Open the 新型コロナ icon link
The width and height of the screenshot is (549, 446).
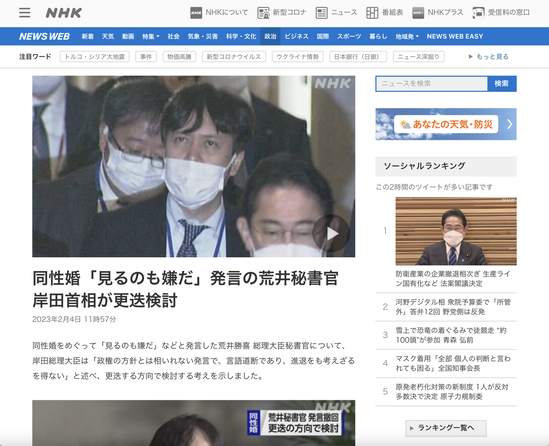click(x=263, y=13)
